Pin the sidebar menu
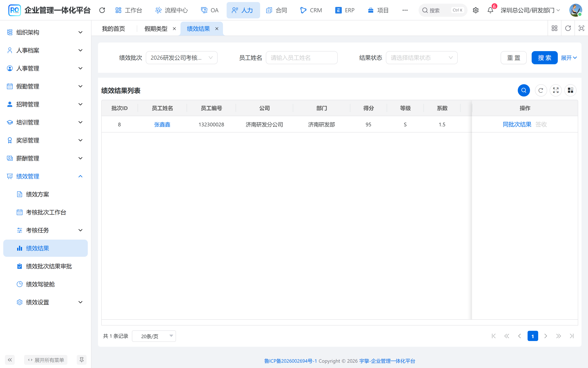This screenshot has height=368, width=588. coord(82,360)
